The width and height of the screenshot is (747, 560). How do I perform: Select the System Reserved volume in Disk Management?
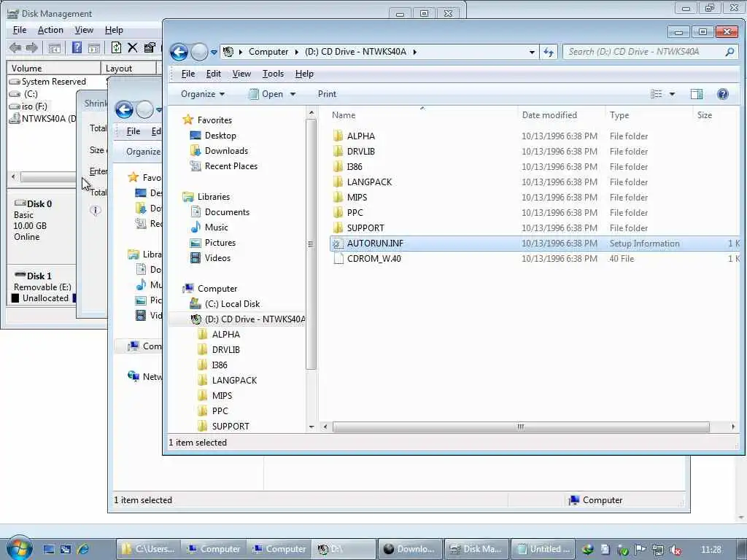pyautogui.click(x=53, y=82)
